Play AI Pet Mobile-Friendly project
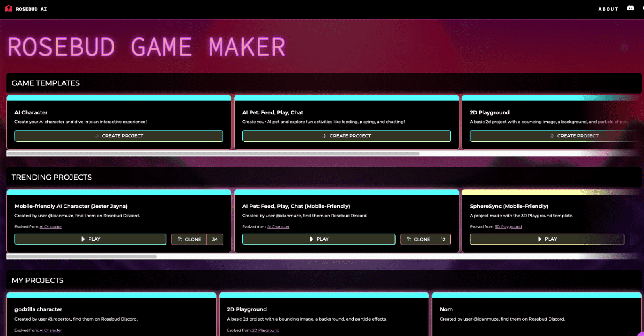Image resolution: width=644 pixels, height=336 pixels. (x=319, y=239)
